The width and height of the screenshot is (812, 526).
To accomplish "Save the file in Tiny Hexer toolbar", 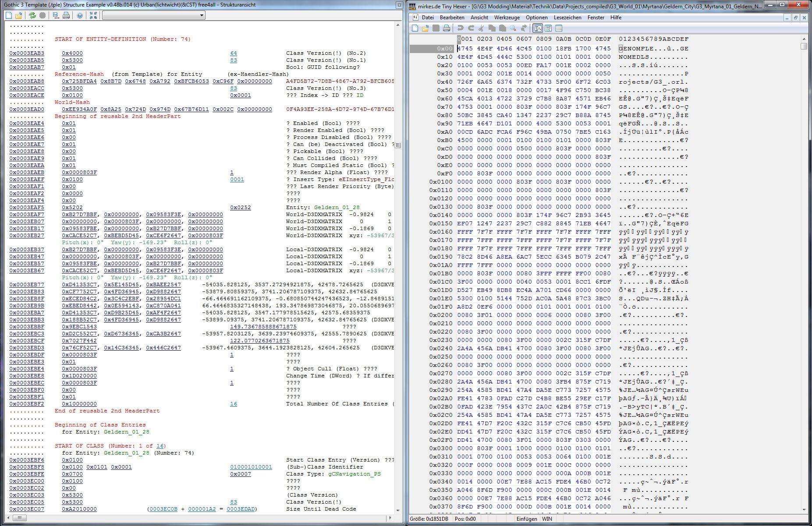I will (436, 28).
